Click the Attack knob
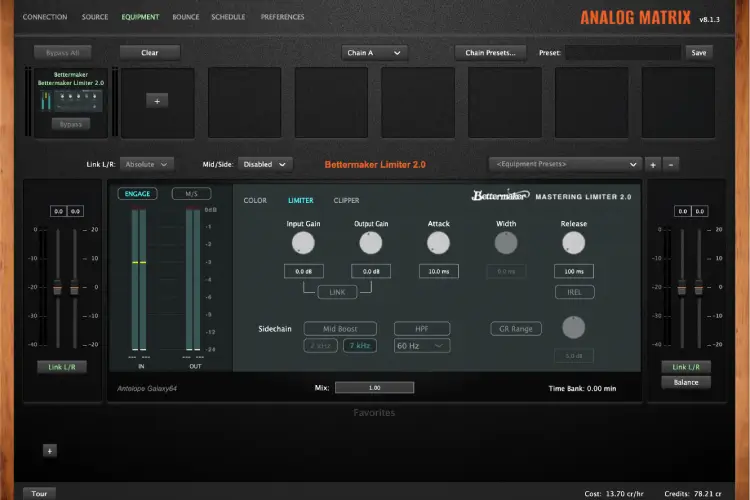 [x=438, y=242]
